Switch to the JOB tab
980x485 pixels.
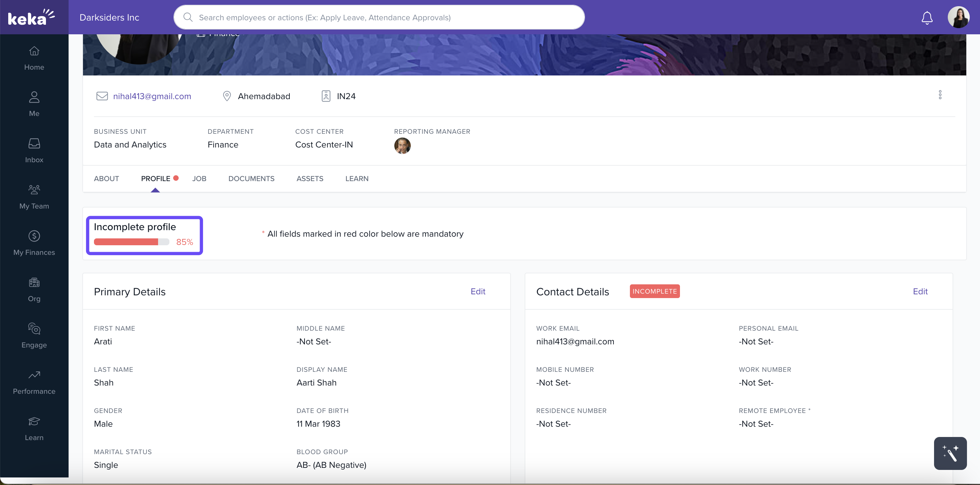pyautogui.click(x=199, y=179)
